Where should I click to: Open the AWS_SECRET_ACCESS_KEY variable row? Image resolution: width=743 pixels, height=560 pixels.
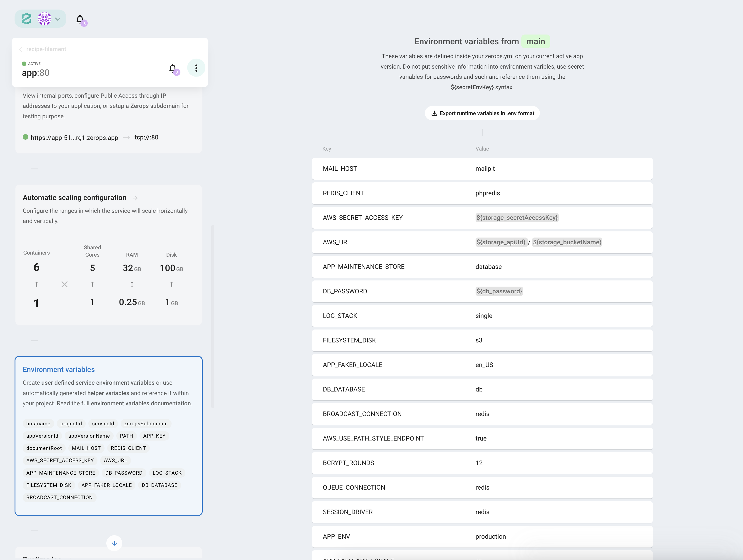point(362,218)
